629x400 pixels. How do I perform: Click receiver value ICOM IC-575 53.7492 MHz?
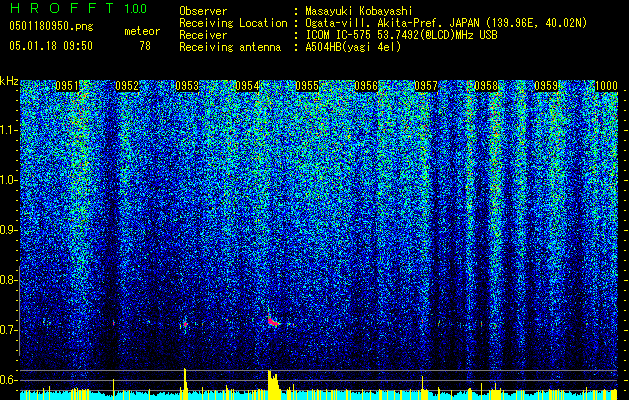(401, 35)
